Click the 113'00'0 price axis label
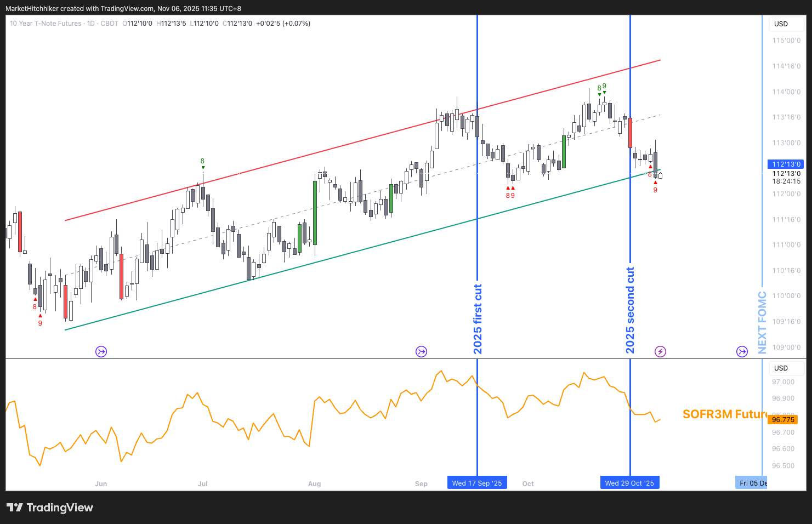Screen dimensions: 812x524 [x=786, y=143]
